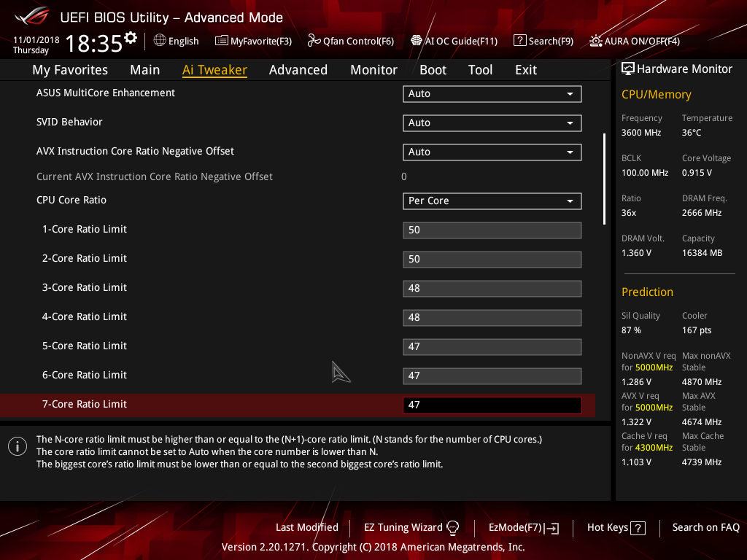Click the 7-Core Ratio Limit field
The height and width of the screenshot is (560, 747).
click(x=492, y=405)
